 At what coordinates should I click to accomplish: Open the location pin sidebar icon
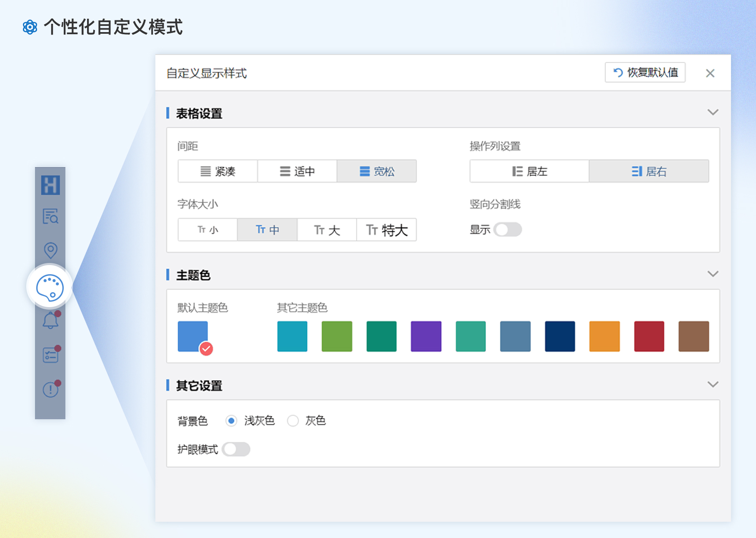[50, 250]
